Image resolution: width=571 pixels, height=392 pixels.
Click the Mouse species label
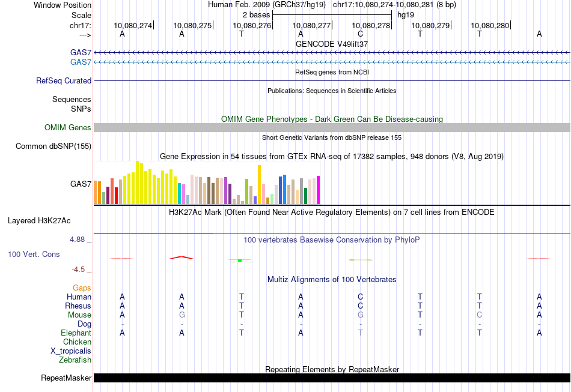[79, 315]
